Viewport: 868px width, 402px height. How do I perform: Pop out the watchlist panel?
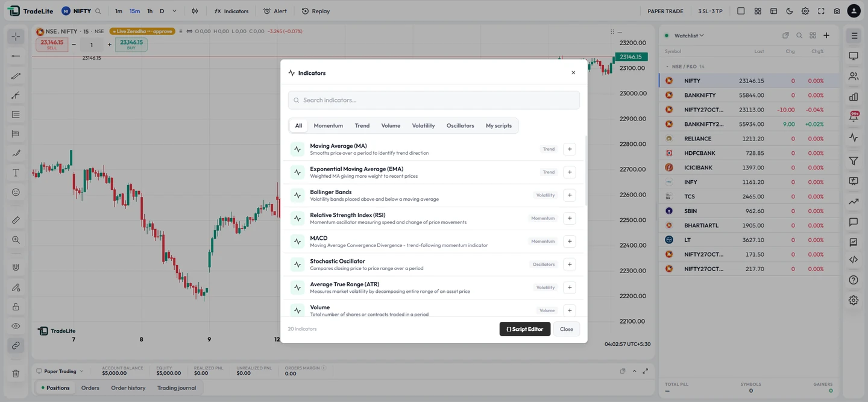[x=785, y=36]
